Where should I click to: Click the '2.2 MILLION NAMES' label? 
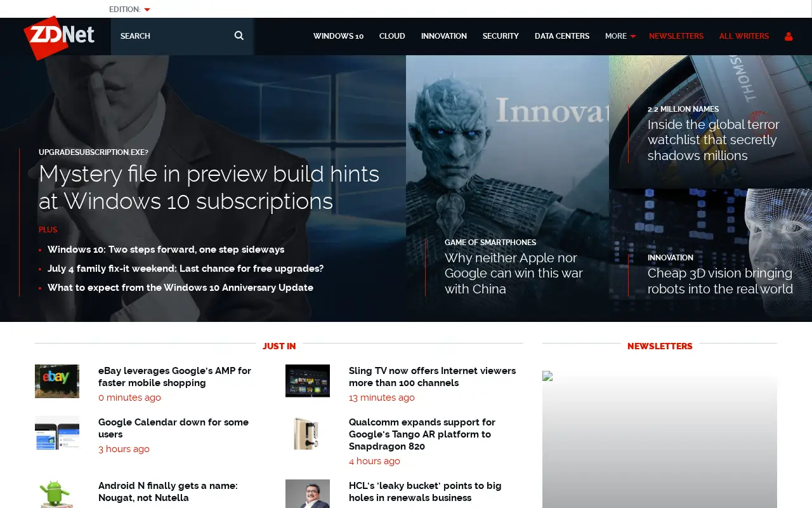(683, 109)
